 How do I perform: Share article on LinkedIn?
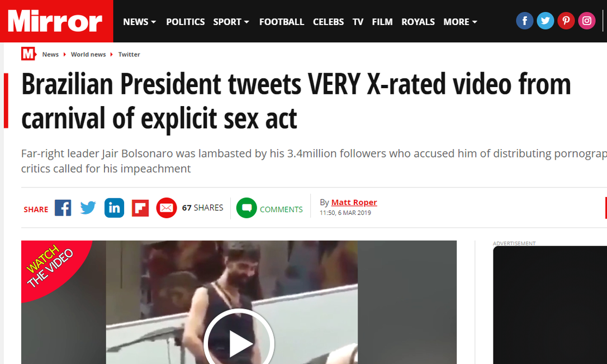tap(114, 208)
